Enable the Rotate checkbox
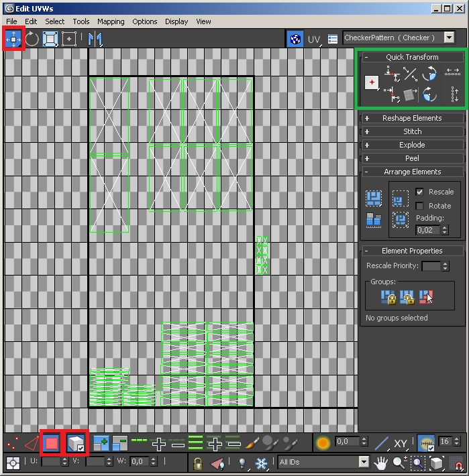 pyautogui.click(x=419, y=206)
